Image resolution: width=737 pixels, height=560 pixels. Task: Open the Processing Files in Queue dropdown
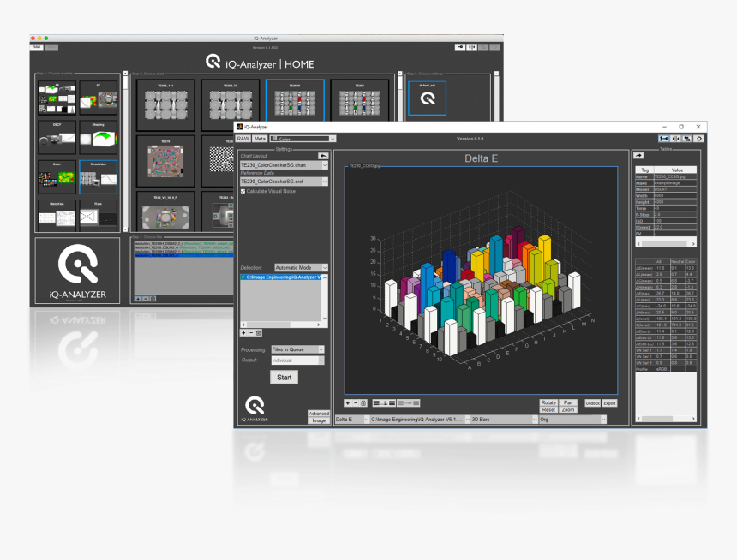[x=297, y=349]
